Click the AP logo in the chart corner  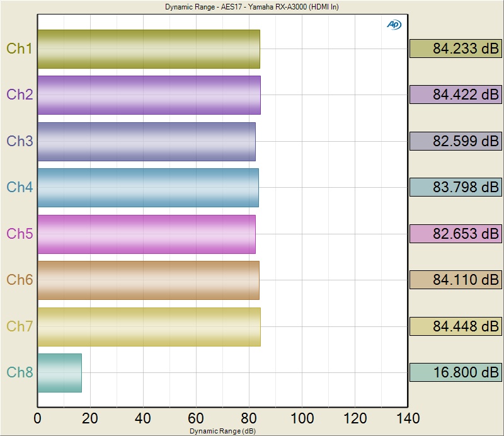tap(393, 25)
